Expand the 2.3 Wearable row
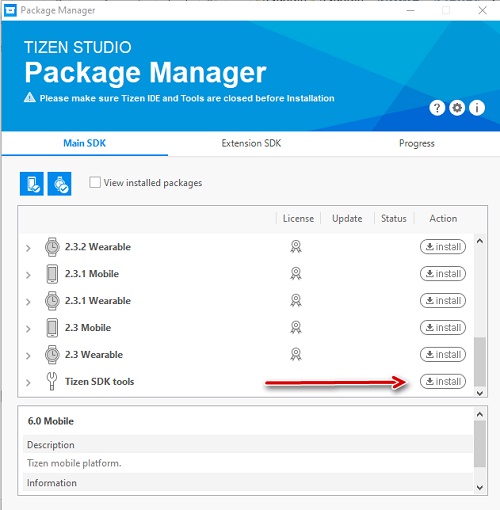The width and height of the screenshot is (500, 510). click(x=28, y=356)
